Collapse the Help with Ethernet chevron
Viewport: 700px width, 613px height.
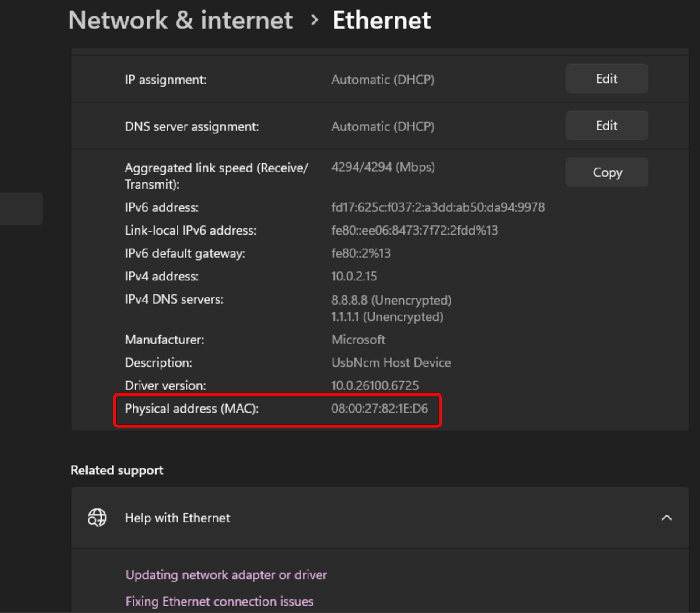666,518
